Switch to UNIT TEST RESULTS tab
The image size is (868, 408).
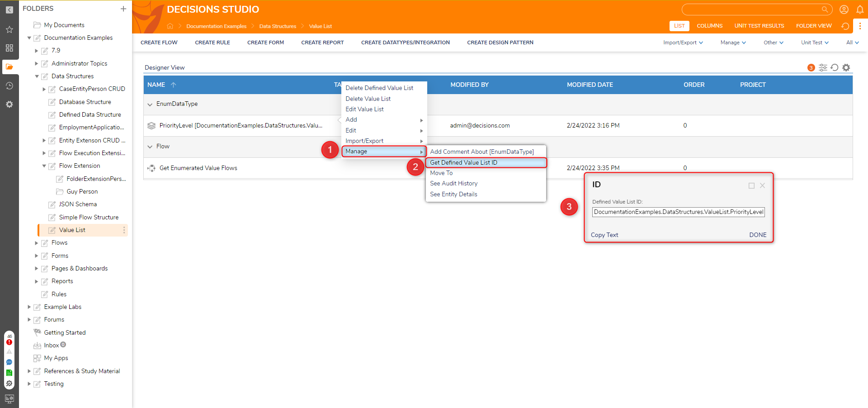tap(759, 26)
